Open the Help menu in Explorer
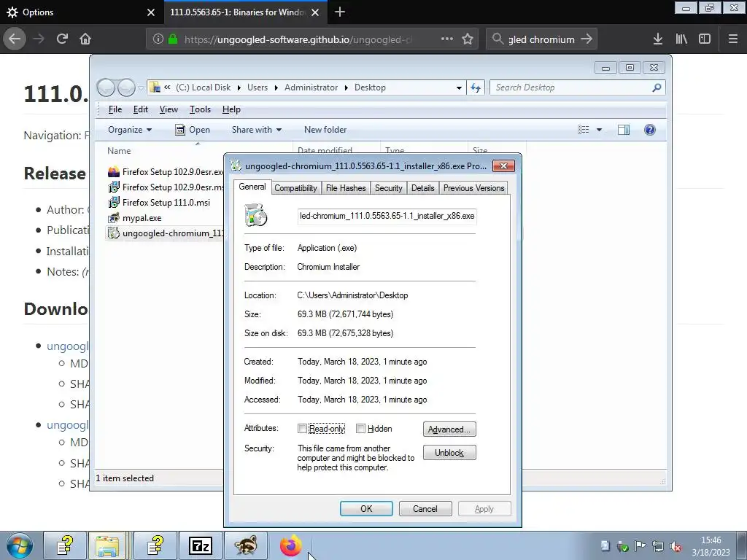Viewport: 747px width, 560px height. pos(231,109)
